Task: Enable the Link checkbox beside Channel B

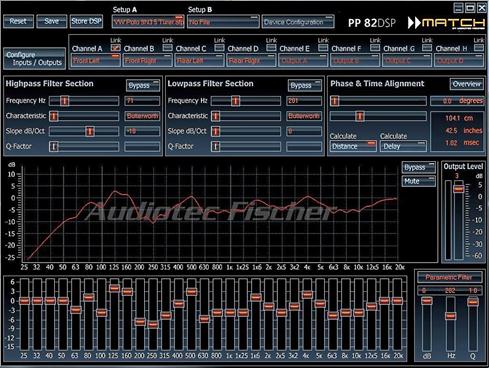Action: (x=167, y=48)
